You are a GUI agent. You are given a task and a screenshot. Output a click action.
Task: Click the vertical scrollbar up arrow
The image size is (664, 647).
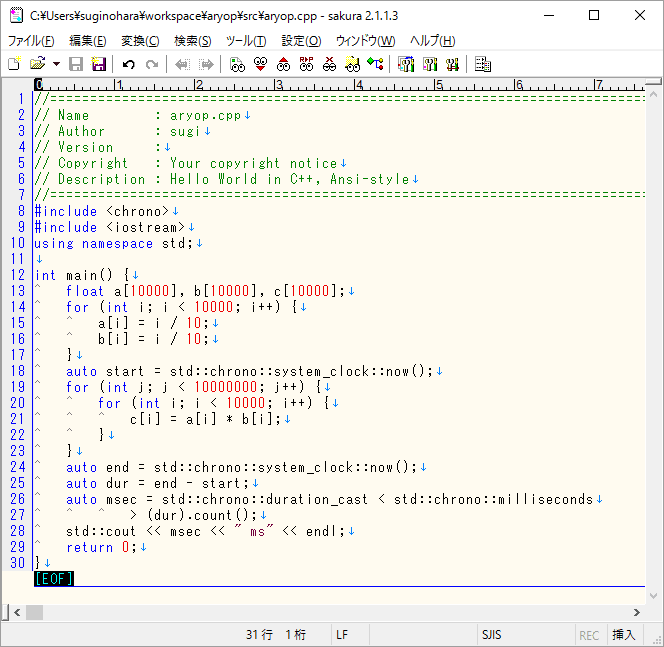pos(653,94)
